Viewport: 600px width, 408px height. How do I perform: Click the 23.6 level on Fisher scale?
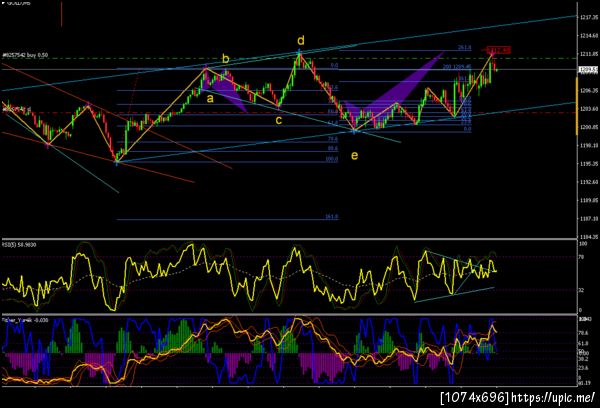584,368
